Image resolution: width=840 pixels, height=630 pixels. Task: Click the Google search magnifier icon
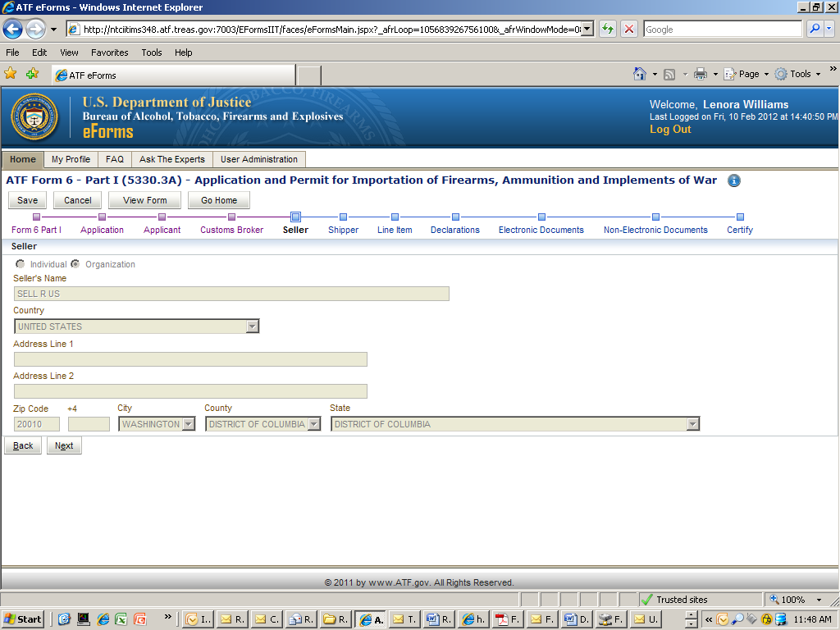click(x=815, y=29)
